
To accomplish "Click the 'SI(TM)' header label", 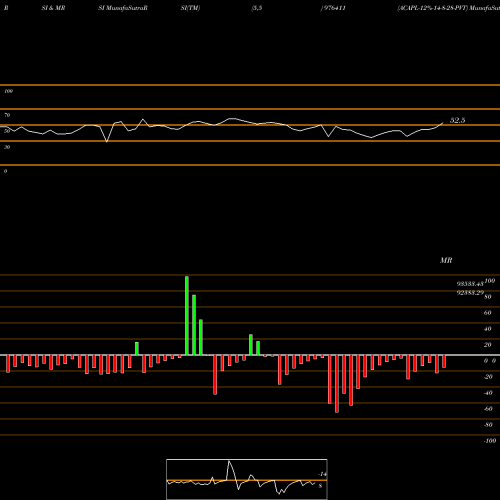I will [190, 8].
